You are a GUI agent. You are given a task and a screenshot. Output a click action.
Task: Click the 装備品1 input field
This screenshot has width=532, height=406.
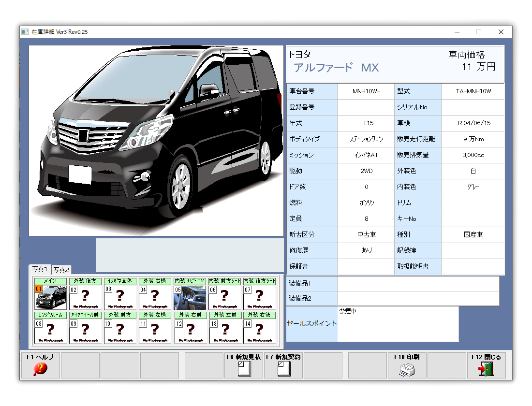tap(418, 284)
